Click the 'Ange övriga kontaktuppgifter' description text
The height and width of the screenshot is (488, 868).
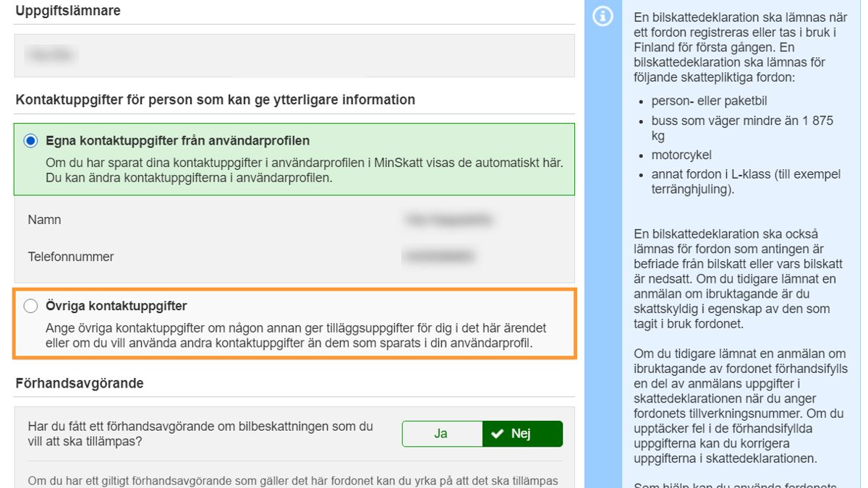[x=295, y=335]
